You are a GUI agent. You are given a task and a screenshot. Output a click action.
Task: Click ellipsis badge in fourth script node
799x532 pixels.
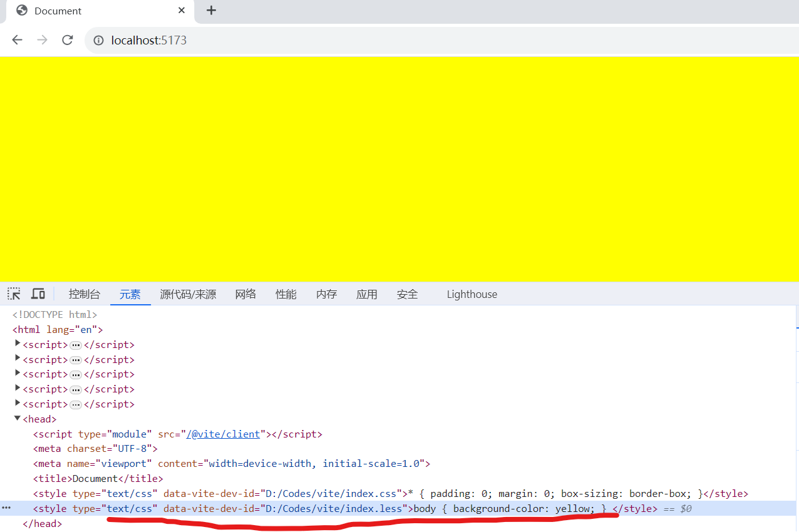coord(76,389)
